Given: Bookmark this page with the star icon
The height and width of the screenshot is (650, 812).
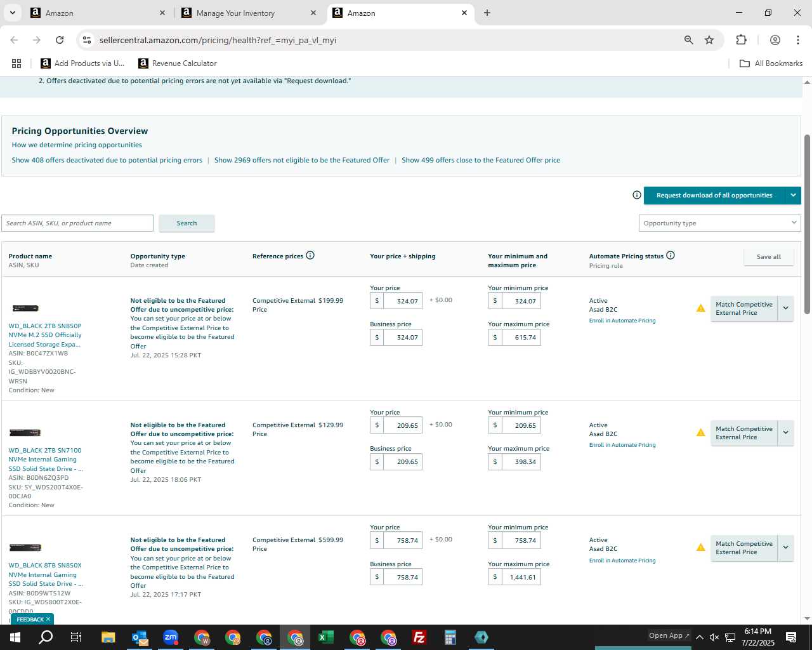Looking at the screenshot, I should 709,40.
